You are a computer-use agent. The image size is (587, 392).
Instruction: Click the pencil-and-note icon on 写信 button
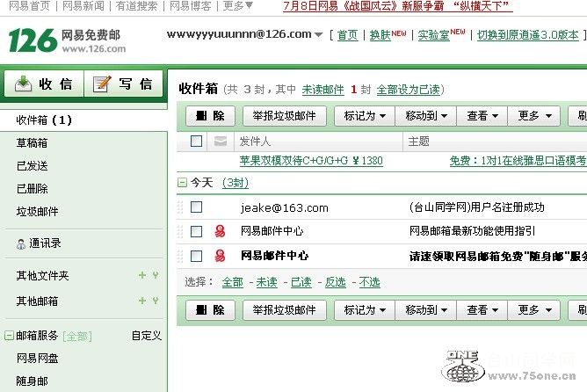[102, 83]
